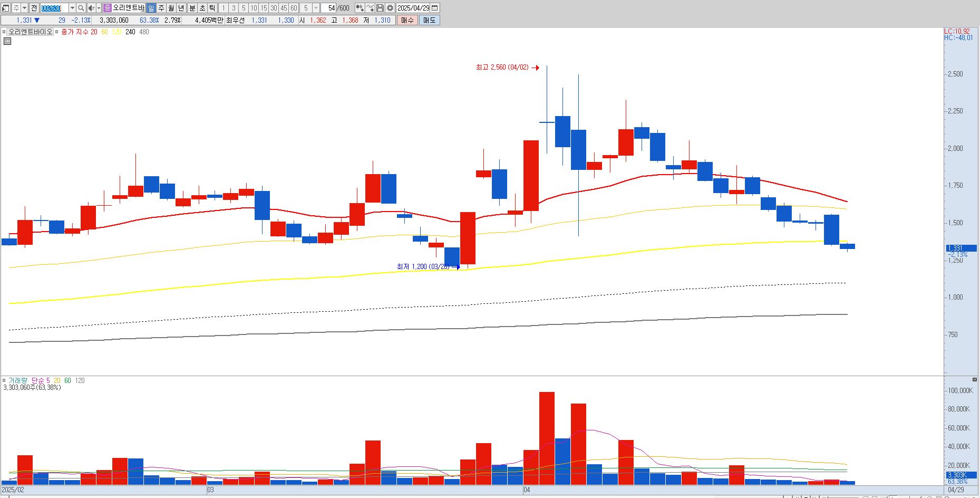Open the 주 market type dropdown arrow
The image size is (980, 498).
tap(24, 8)
